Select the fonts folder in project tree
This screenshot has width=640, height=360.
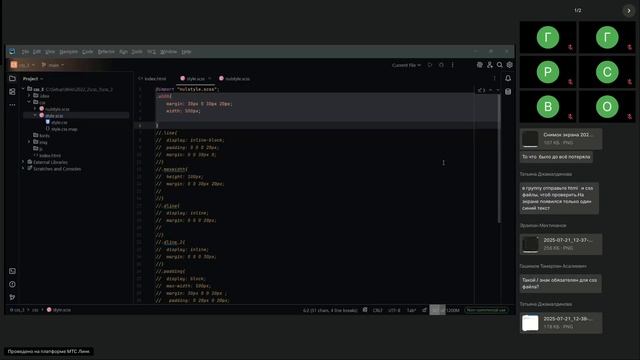[x=41, y=136]
